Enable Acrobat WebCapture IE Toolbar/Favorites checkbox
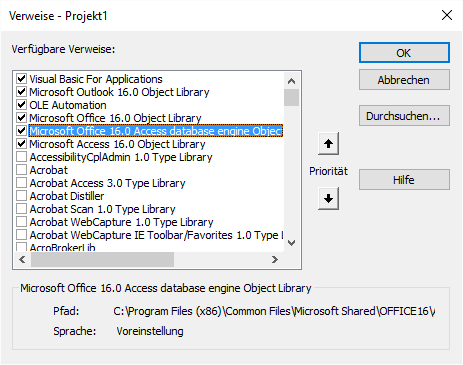463x365 pixels. [x=22, y=235]
